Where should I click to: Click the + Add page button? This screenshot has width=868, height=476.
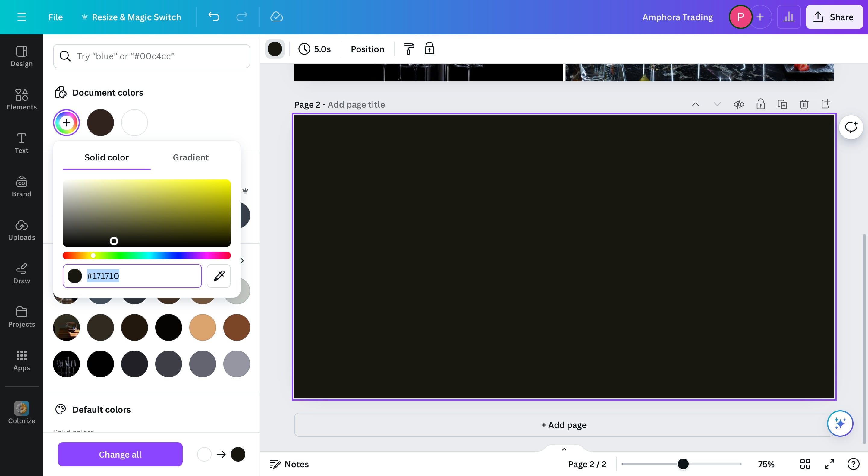point(564,425)
